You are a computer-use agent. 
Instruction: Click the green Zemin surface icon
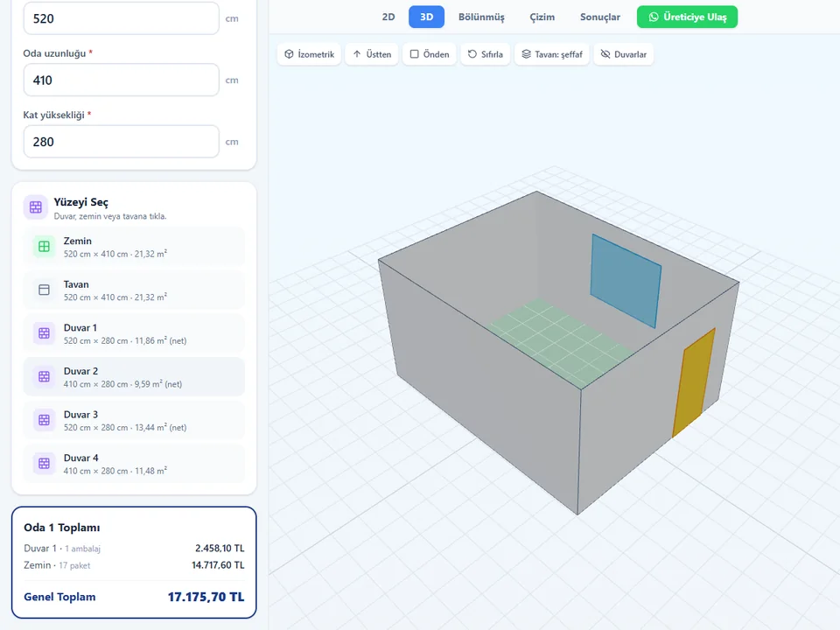[44, 247]
